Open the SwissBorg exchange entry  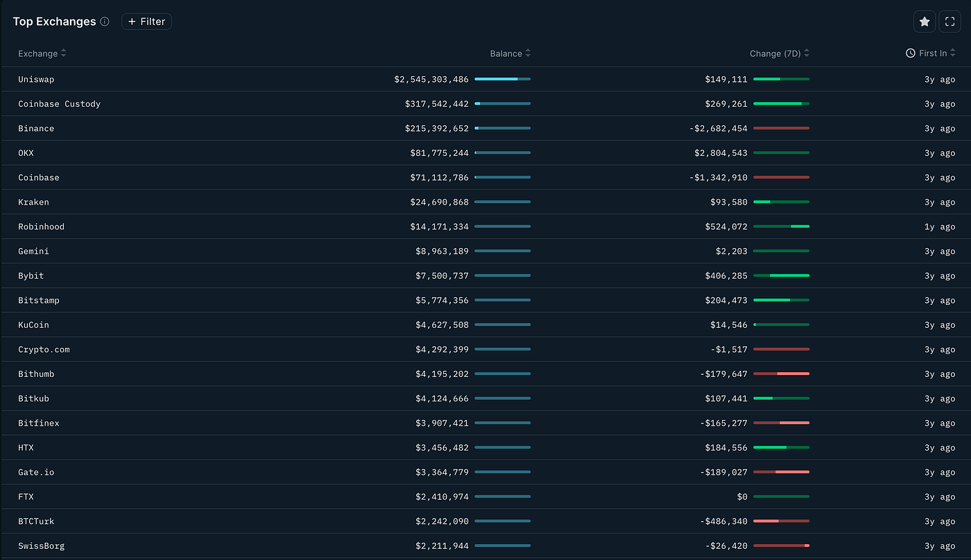coord(42,546)
